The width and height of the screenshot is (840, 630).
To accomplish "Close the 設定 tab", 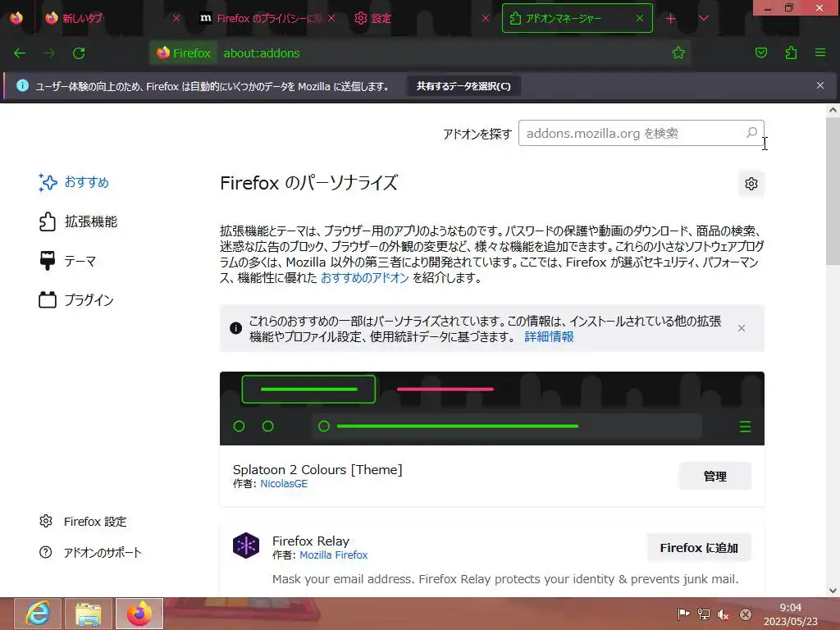I will click(x=486, y=18).
